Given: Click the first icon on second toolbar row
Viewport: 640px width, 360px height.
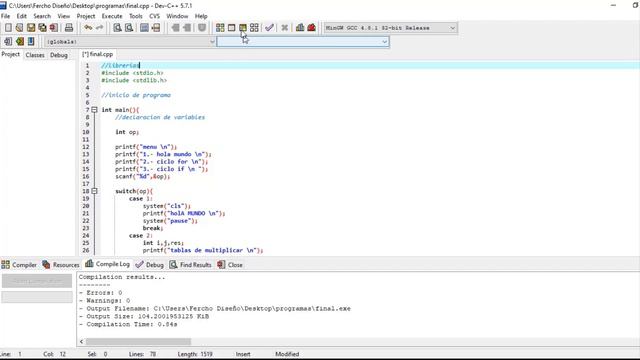Looking at the screenshot, I should coord(8,41).
